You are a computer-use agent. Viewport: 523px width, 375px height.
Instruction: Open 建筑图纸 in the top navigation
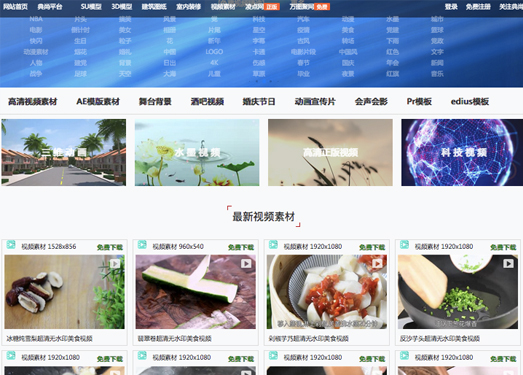pos(154,7)
